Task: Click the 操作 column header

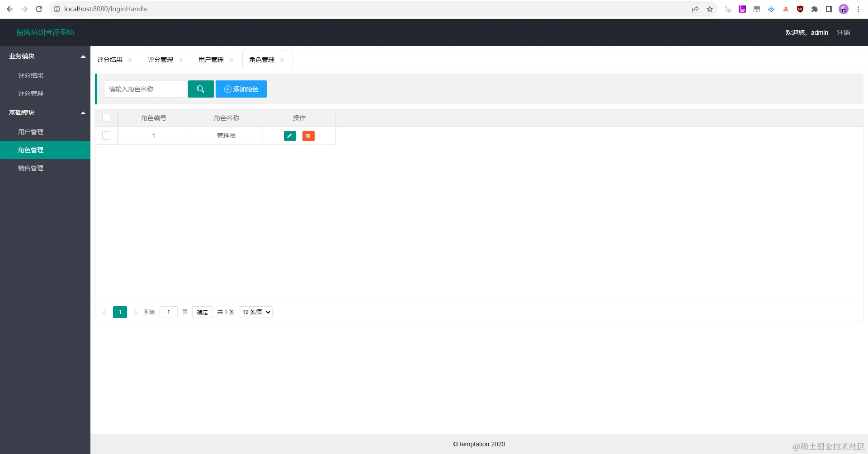Action: click(x=299, y=118)
